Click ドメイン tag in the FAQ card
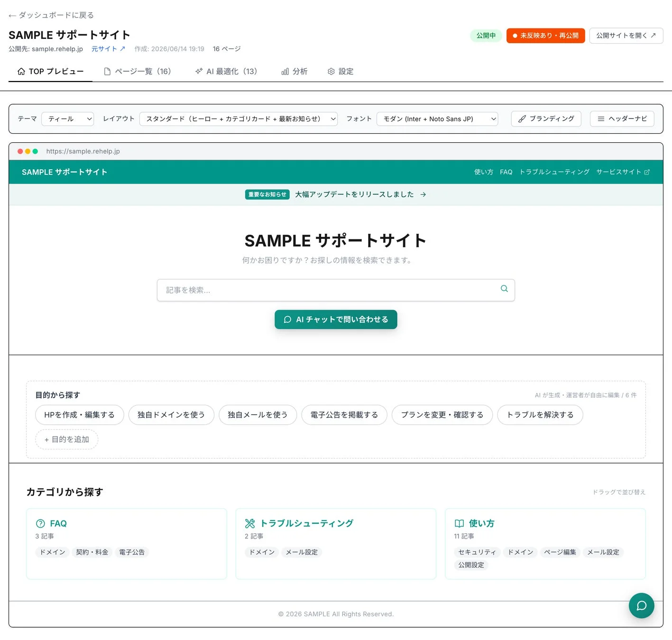672x640 pixels. click(53, 552)
